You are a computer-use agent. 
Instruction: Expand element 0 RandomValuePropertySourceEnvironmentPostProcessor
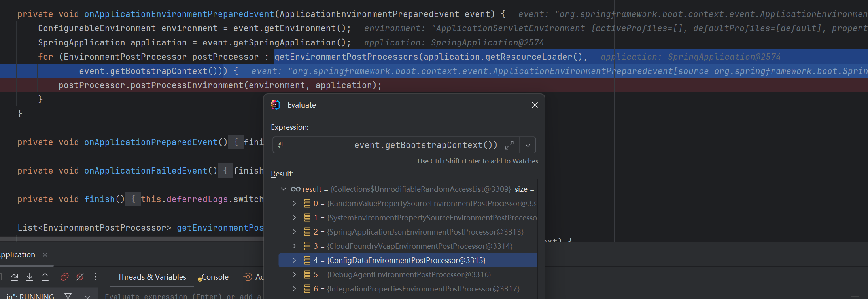tap(294, 203)
